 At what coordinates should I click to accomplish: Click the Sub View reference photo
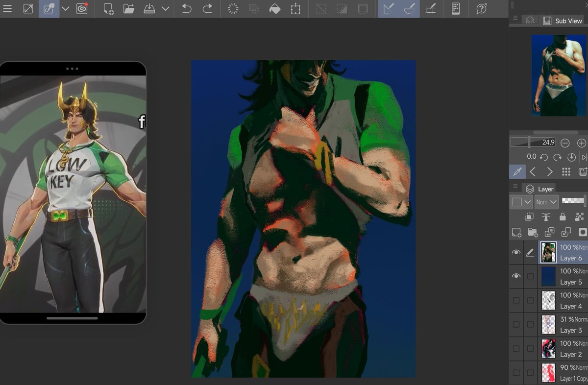coord(559,75)
